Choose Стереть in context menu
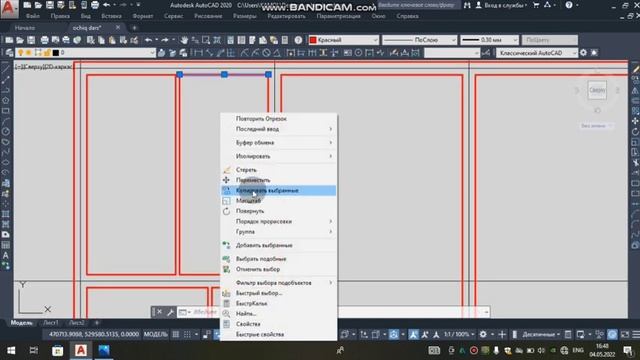Screen dimensions: 640x360 pyautogui.click(x=278, y=169)
